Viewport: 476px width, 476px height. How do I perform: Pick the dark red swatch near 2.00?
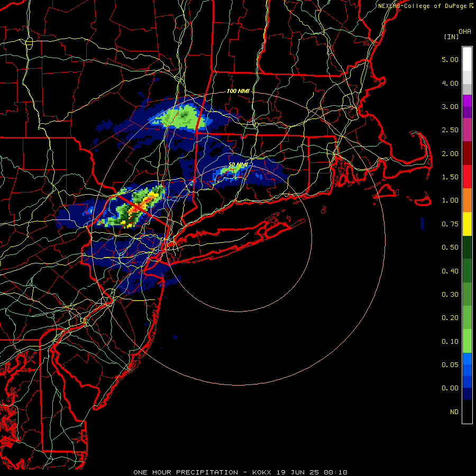tap(467, 153)
